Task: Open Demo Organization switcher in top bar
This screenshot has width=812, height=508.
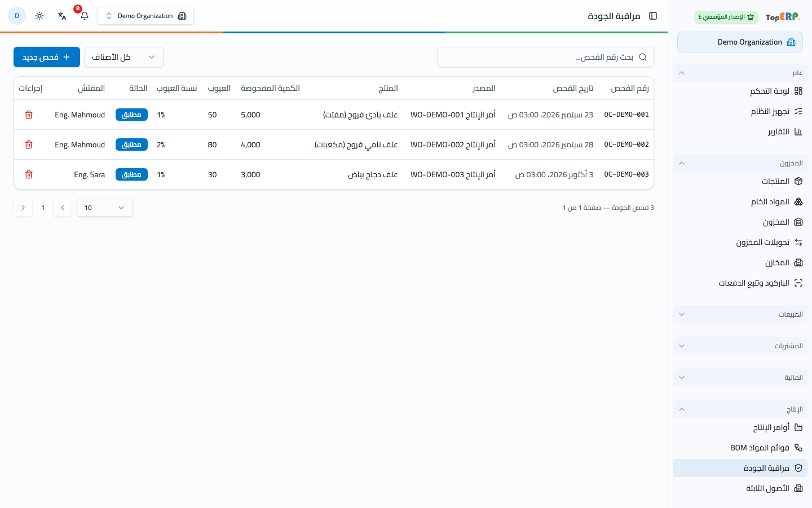Action: (x=145, y=16)
